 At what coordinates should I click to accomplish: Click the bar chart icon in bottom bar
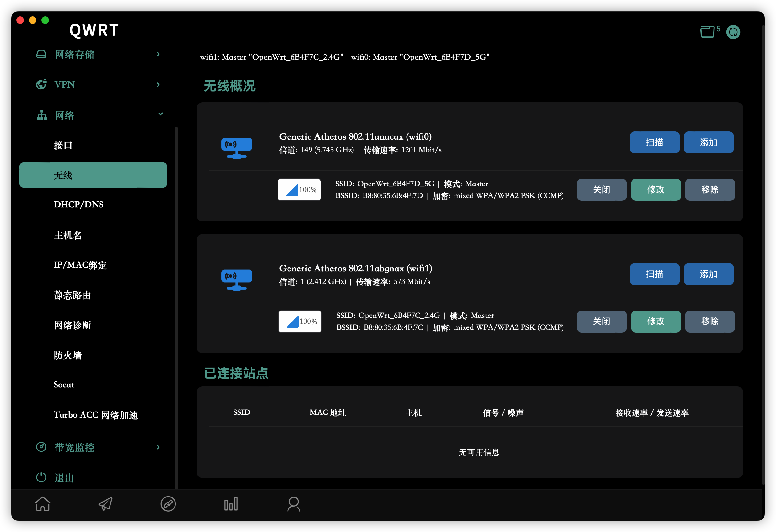tap(231, 504)
